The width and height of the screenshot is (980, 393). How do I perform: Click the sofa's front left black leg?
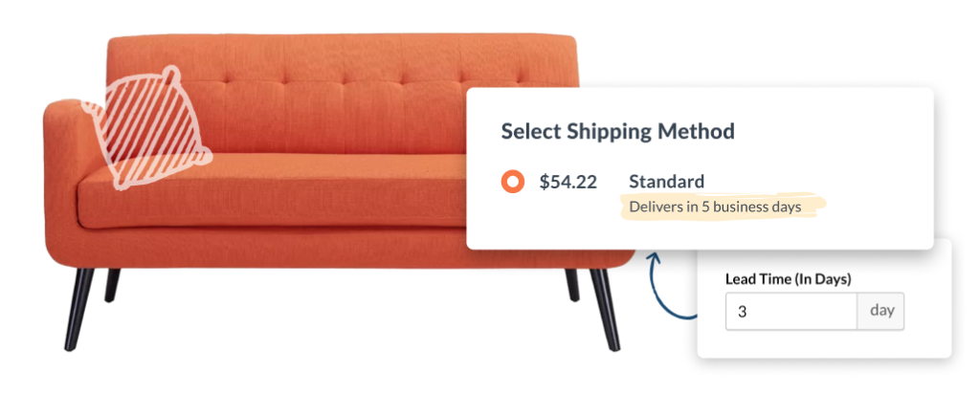pos(78,309)
